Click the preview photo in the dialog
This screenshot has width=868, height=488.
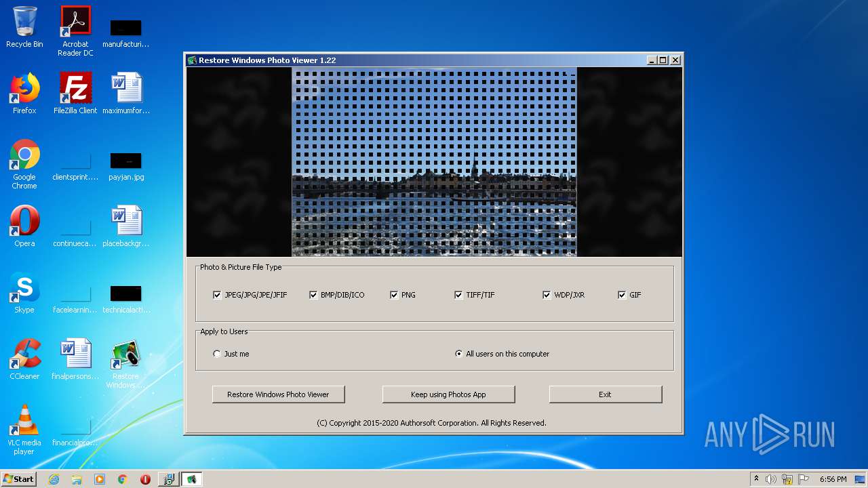click(434, 161)
